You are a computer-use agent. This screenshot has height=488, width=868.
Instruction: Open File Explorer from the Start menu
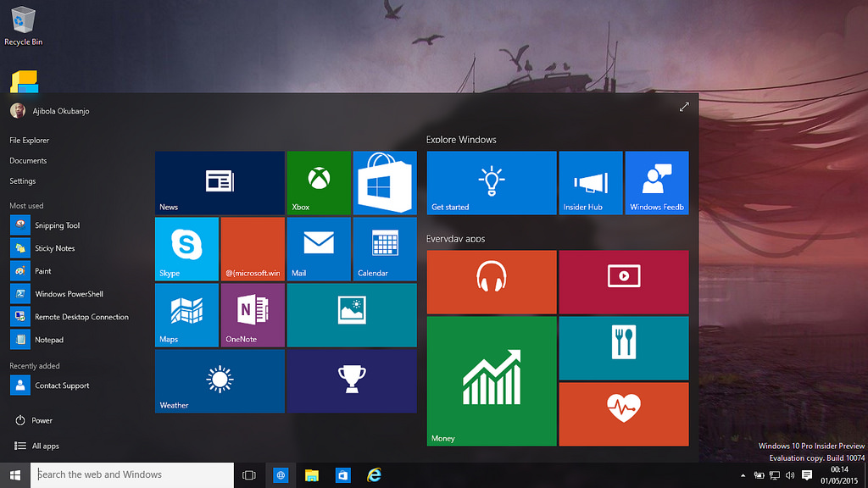[x=30, y=140]
